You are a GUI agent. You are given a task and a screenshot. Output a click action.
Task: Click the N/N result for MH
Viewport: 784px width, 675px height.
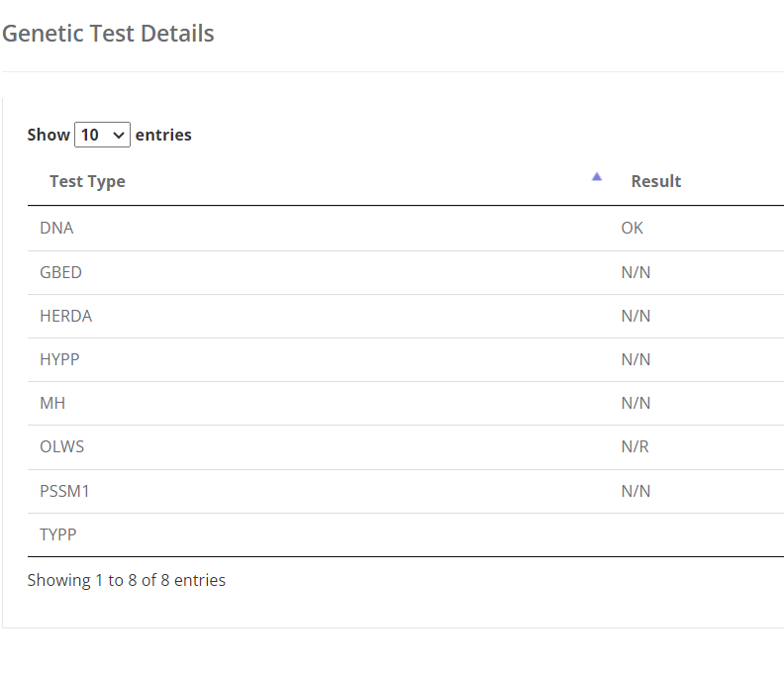(x=636, y=403)
